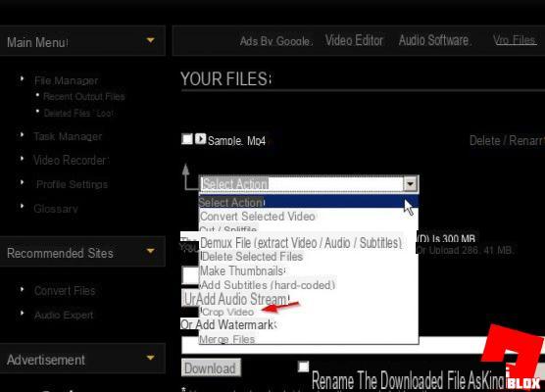Image resolution: width=545 pixels, height=392 pixels.
Task: Open File Manager in main menu
Action: click(66, 80)
